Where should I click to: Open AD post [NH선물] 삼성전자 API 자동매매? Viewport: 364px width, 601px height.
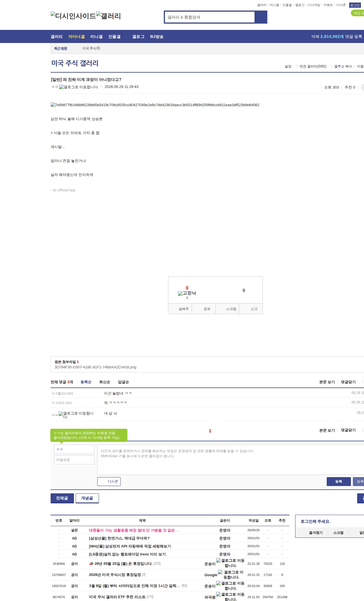point(130,546)
